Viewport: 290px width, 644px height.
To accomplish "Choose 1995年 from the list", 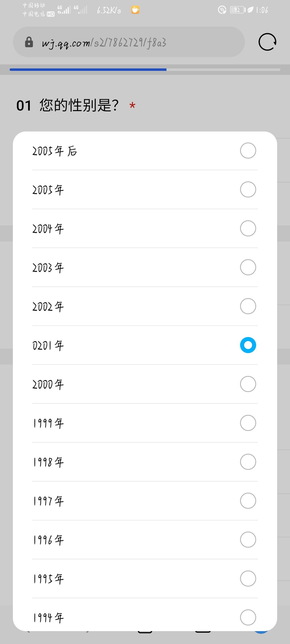I will pyautogui.click(x=145, y=579).
